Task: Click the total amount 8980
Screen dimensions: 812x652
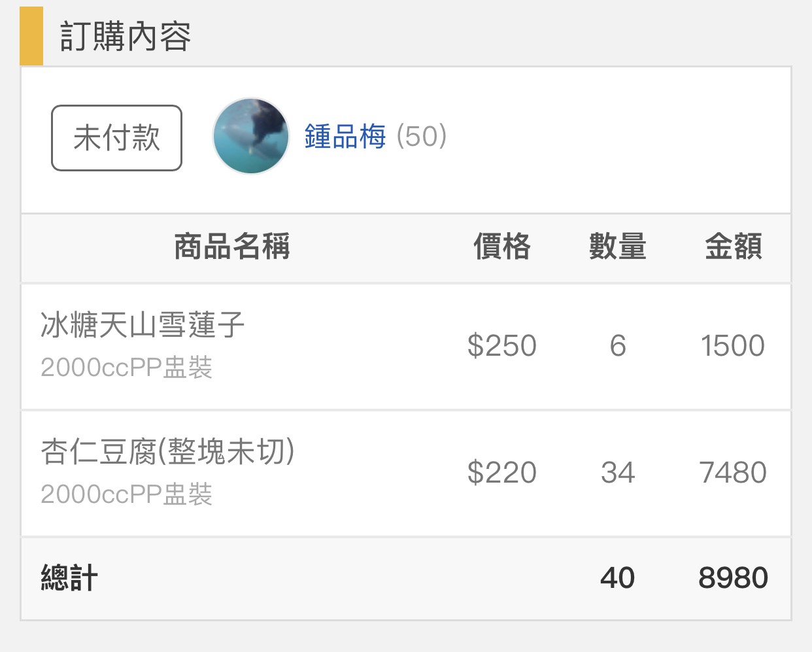Action: point(733,578)
